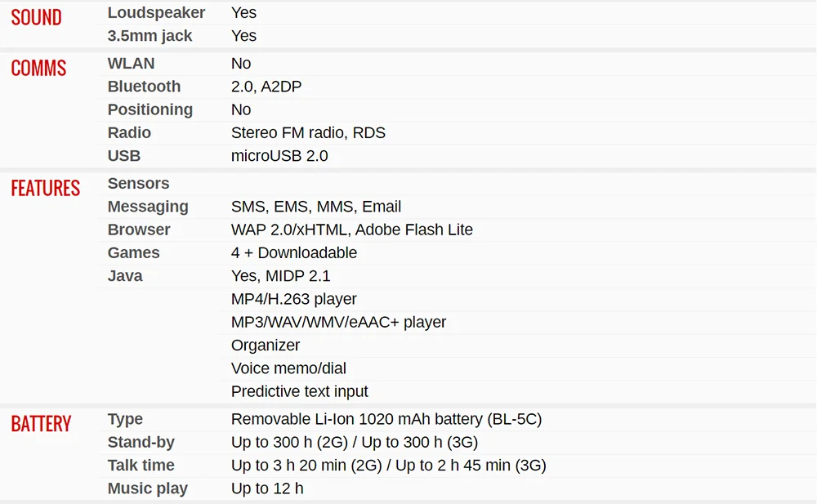Click the BATTERY section heading
817x504 pixels.
[x=41, y=424]
